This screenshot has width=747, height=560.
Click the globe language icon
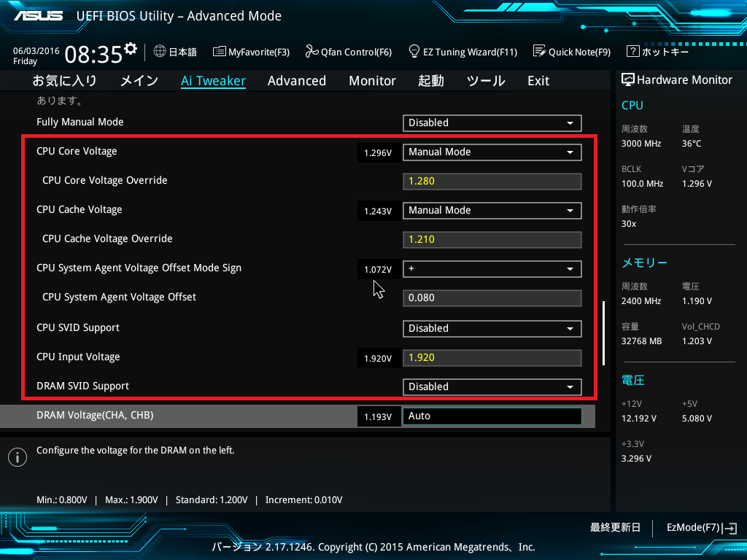point(160,51)
